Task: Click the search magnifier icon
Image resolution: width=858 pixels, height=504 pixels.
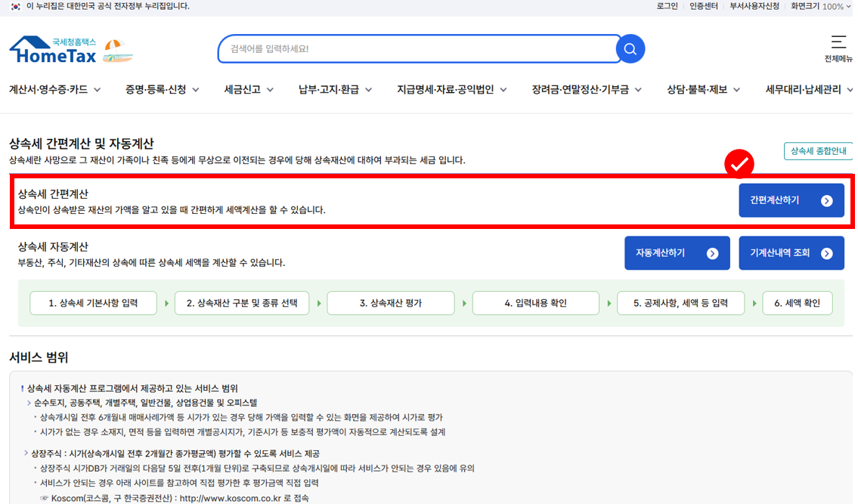Action: tap(630, 48)
